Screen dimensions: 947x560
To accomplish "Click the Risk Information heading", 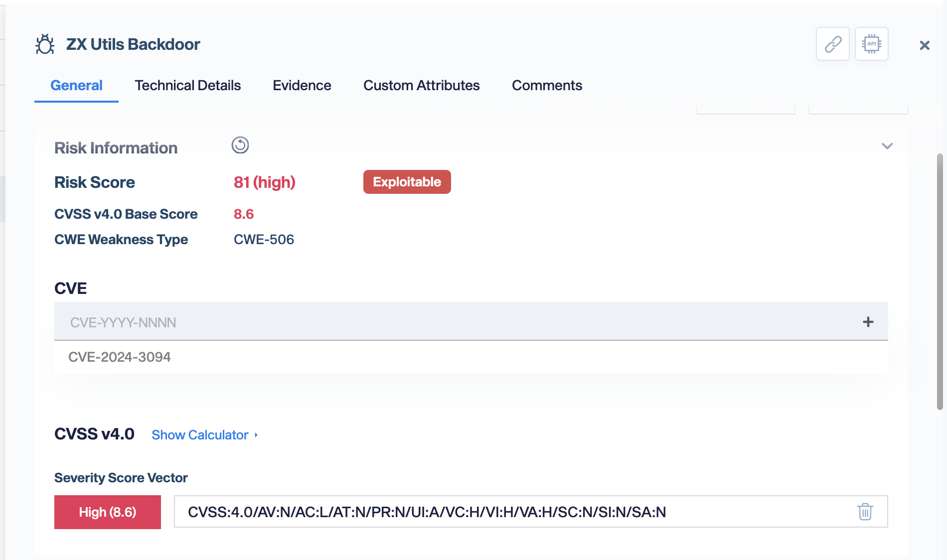I will (x=116, y=148).
